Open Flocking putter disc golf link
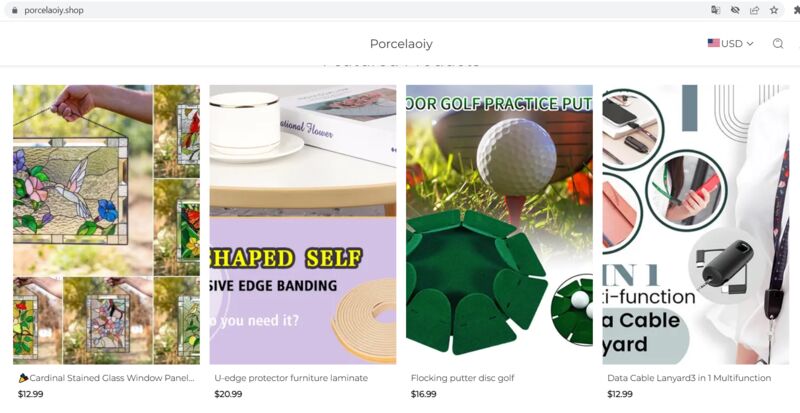 click(462, 378)
